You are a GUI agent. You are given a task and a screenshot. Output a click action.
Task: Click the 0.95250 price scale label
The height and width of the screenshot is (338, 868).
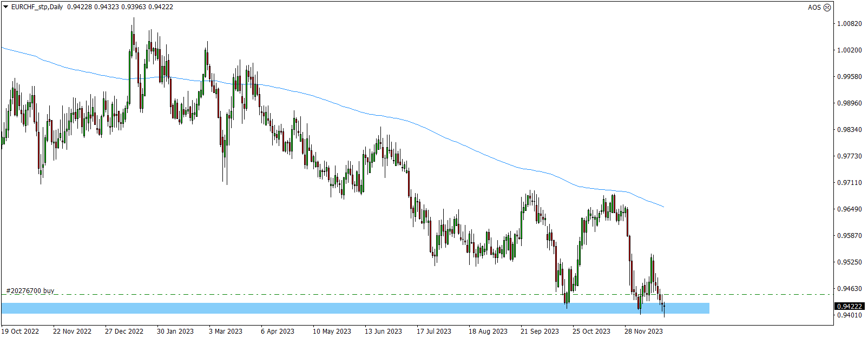(x=850, y=262)
